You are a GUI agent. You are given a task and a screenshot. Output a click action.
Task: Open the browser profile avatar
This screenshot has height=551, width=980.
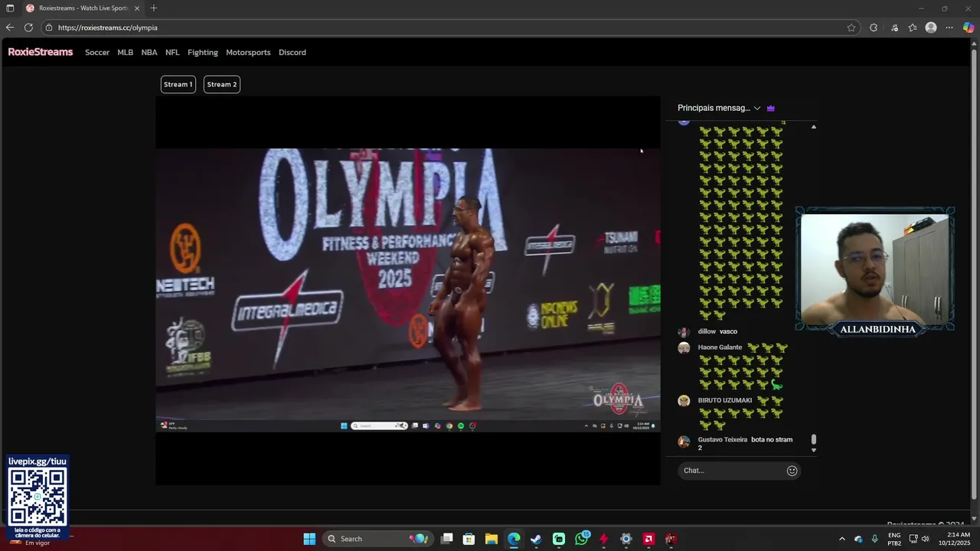931,28
